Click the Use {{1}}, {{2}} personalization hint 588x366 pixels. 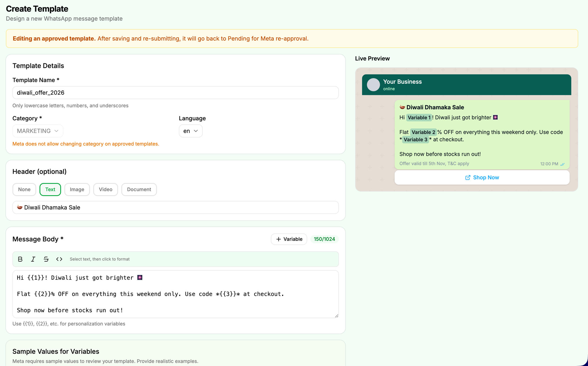click(69, 324)
